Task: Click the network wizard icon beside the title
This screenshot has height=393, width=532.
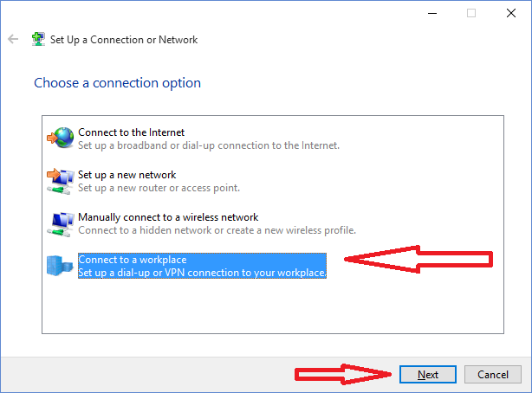Action: [38, 39]
